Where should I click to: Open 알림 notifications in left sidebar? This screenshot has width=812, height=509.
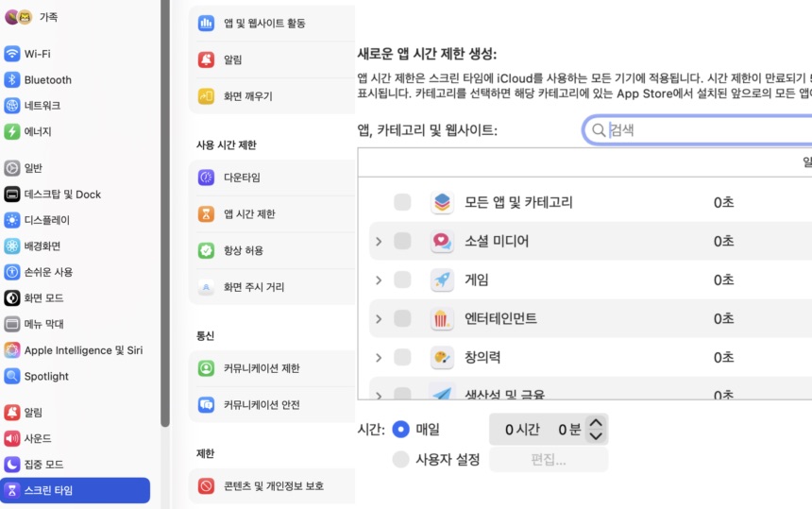point(24,412)
